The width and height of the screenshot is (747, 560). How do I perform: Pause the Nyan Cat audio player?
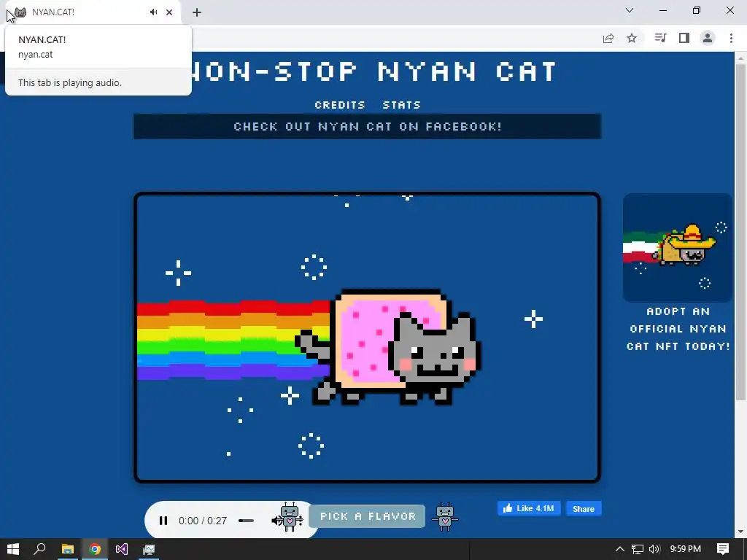163,521
